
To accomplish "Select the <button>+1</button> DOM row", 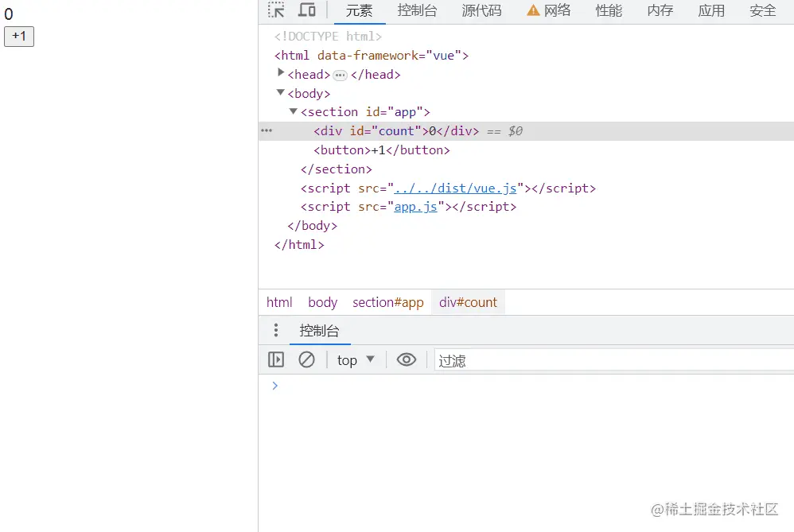I will 382,150.
